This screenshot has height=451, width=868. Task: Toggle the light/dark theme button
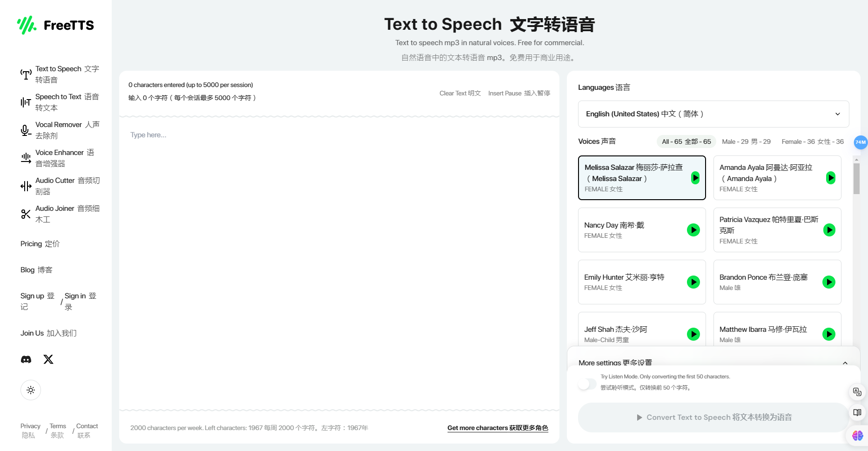pos(31,390)
